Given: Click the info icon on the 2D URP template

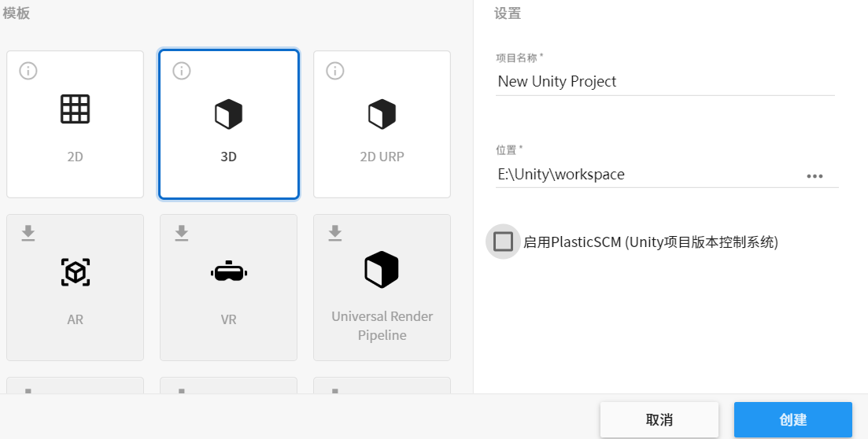Looking at the screenshot, I should (335, 71).
